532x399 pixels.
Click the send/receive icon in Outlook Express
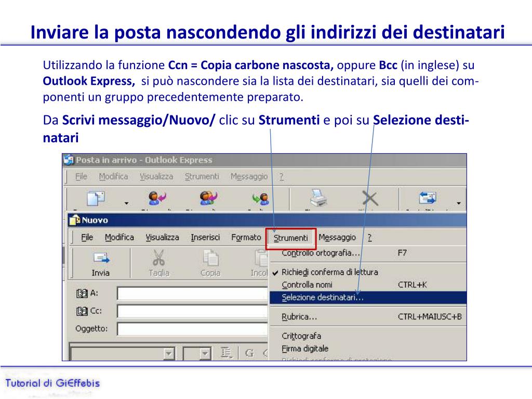click(428, 197)
